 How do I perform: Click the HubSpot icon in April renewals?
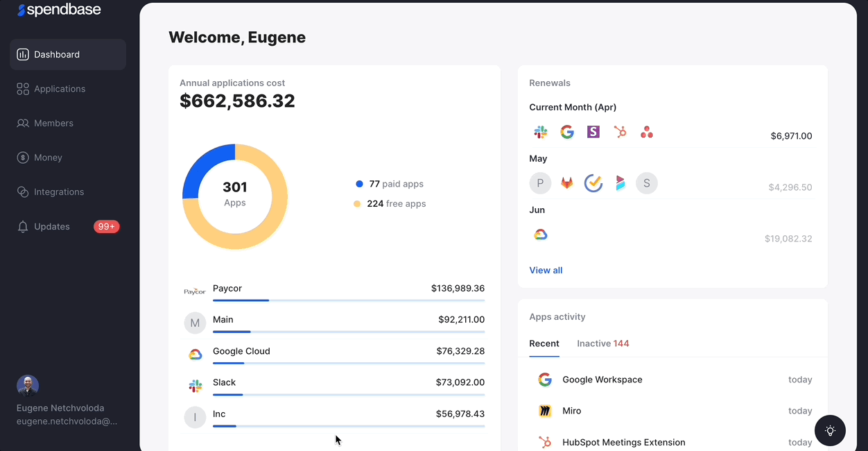point(620,132)
